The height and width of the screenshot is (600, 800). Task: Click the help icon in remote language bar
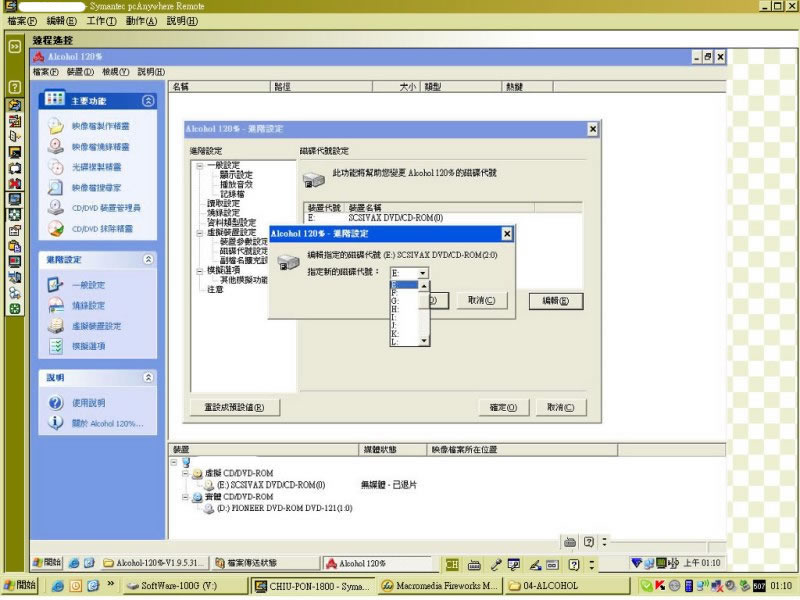pyautogui.click(x=574, y=565)
